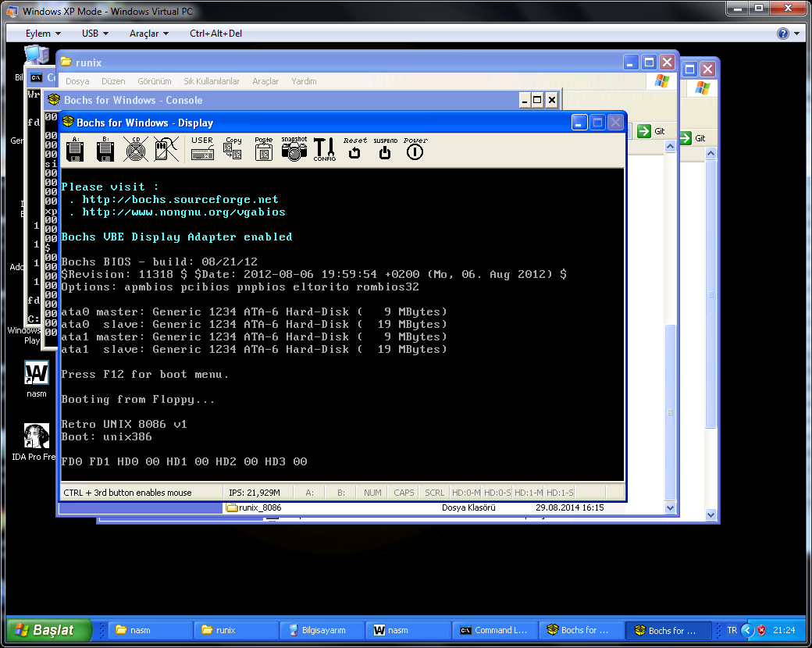Open Yardım menu in runix window
The image size is (812, 648).
pos(304,81)
